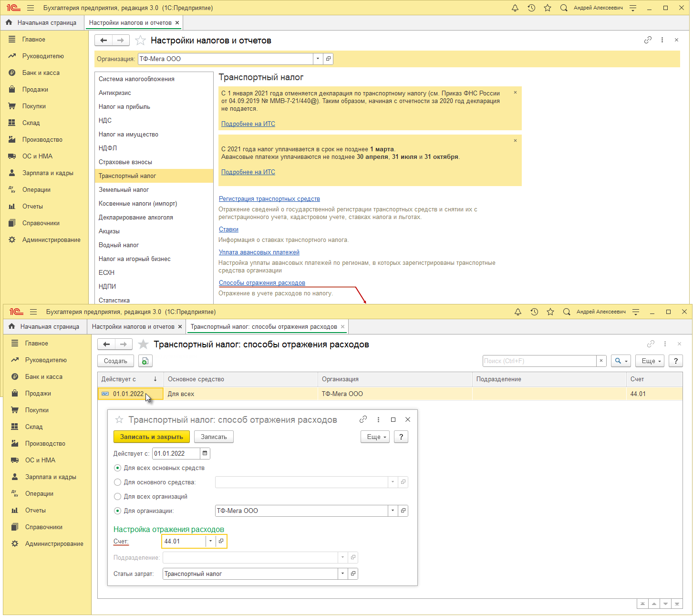
Task: Get link icon in dialog header
Action: [x=363, y=419]
